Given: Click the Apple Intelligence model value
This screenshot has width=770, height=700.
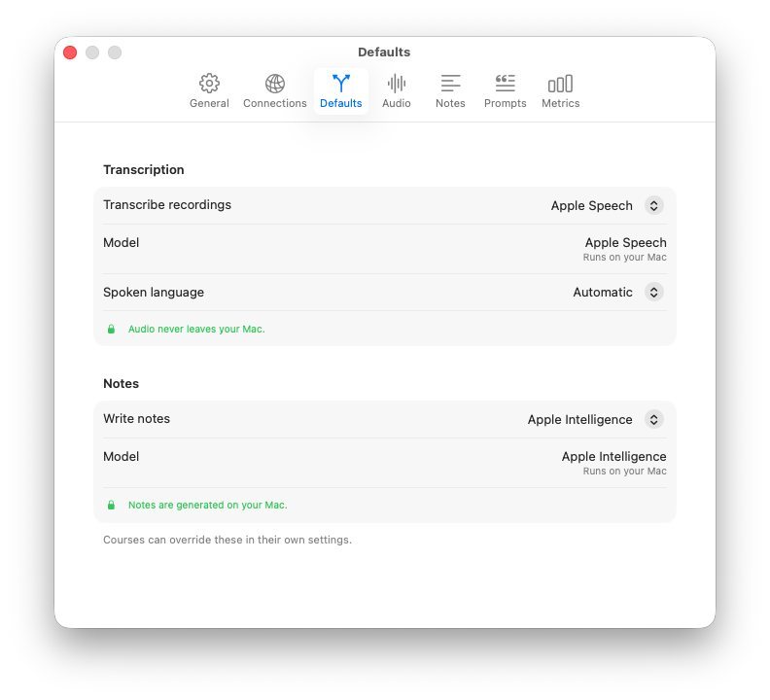Looking at the screenshot, I should (x=613, y=456).
